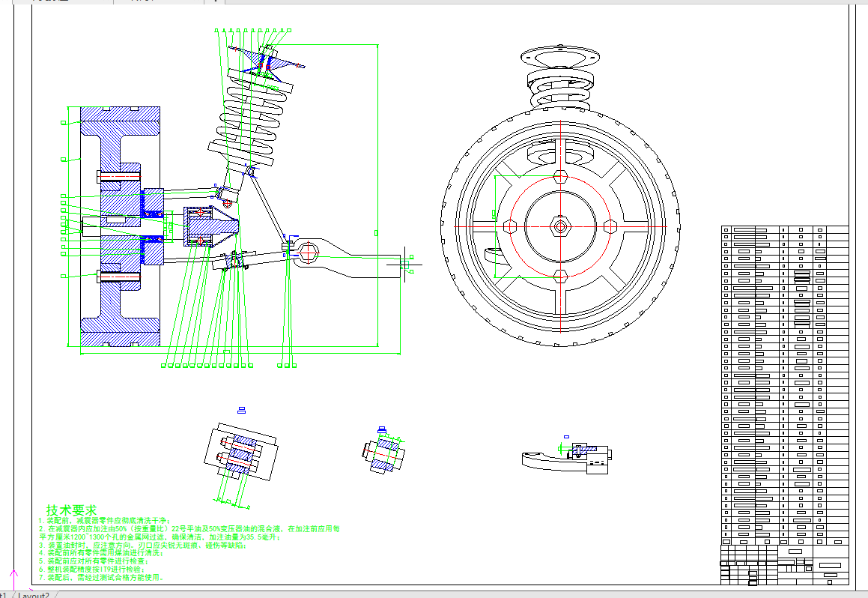
Task: Select the blue hatched wheel rim section
Action: [x=121, y=225]
